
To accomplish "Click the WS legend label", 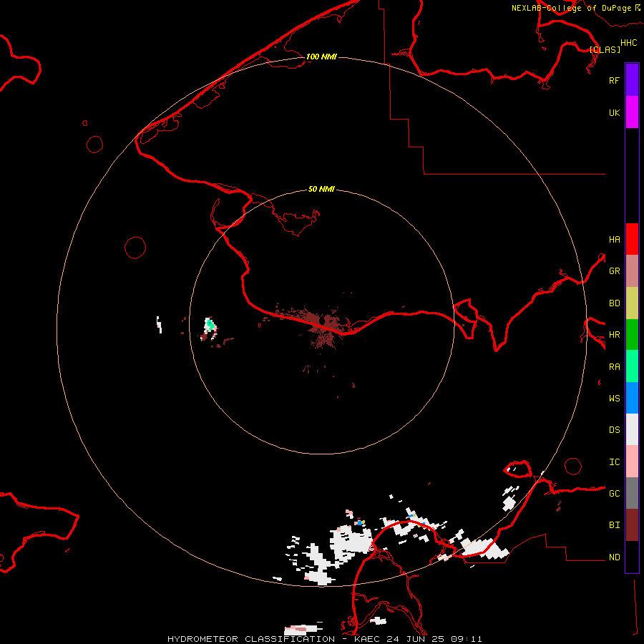I will tap(614, 398).
